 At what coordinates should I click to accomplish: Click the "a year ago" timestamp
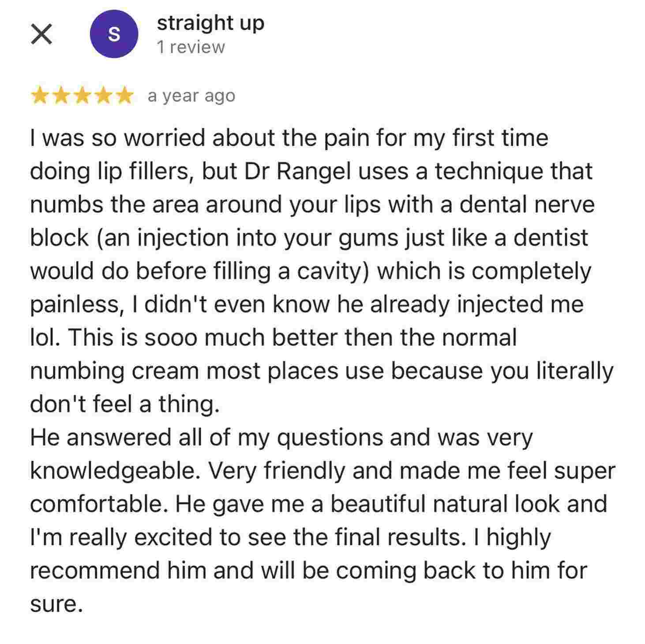coord(191,96)
